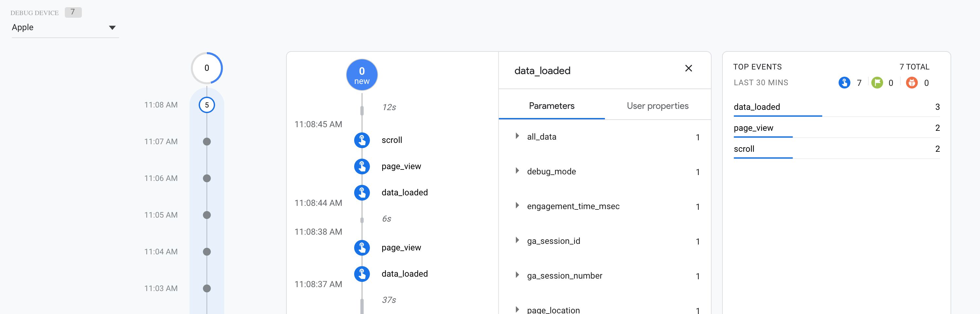Viewport: 980px width, 314px height.
Task: Click the 11:08:37 AM timestamp
Action: pyautogui.click(x=318, y=284)
